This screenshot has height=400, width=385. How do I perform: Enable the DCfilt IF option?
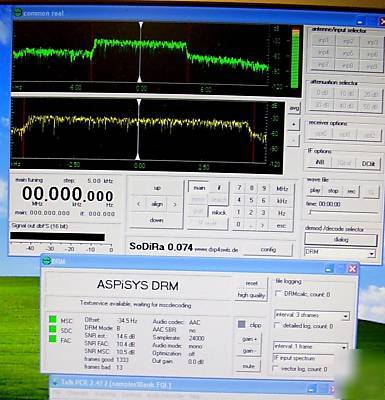pyautogui.click(x=368, y=164)
